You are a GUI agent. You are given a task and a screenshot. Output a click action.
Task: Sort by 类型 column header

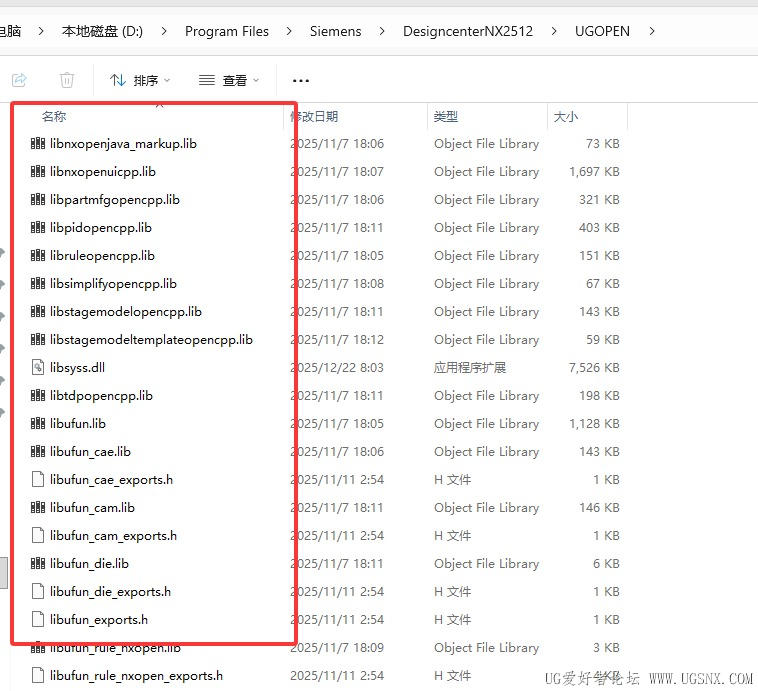(x=446, y=117)
